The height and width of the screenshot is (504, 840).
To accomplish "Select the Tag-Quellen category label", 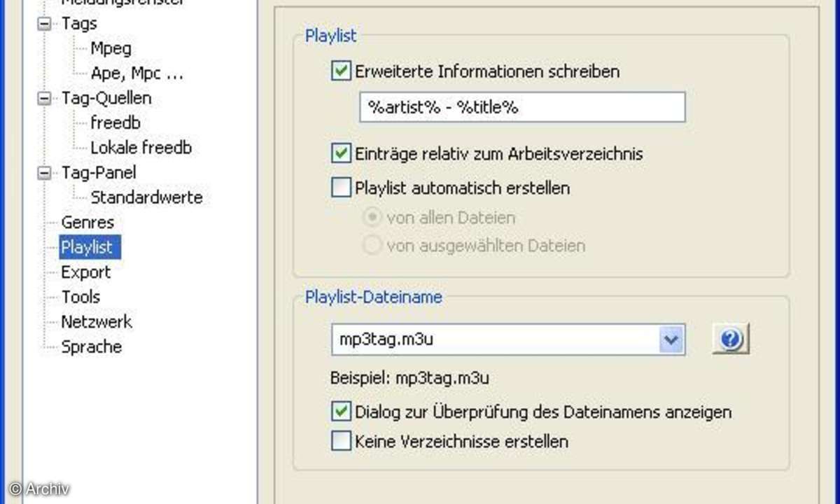I will (106, 98).
